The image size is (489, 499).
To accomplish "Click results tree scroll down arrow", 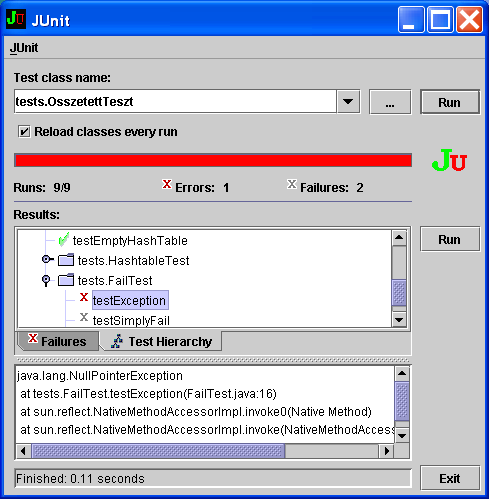I will coord(399,320).
